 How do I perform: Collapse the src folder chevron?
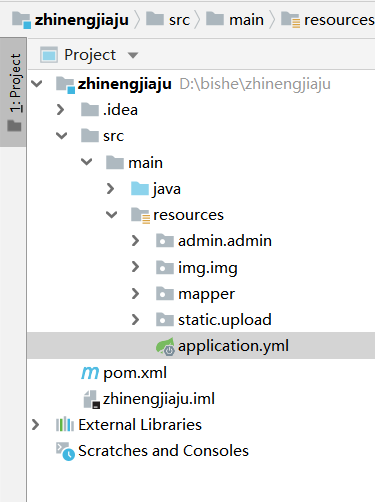(62, 136)
